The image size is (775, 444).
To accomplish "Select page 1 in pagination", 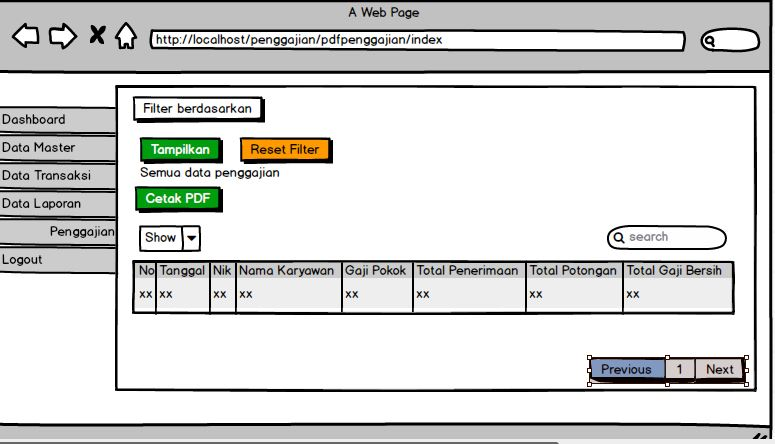I will (680, 370).
